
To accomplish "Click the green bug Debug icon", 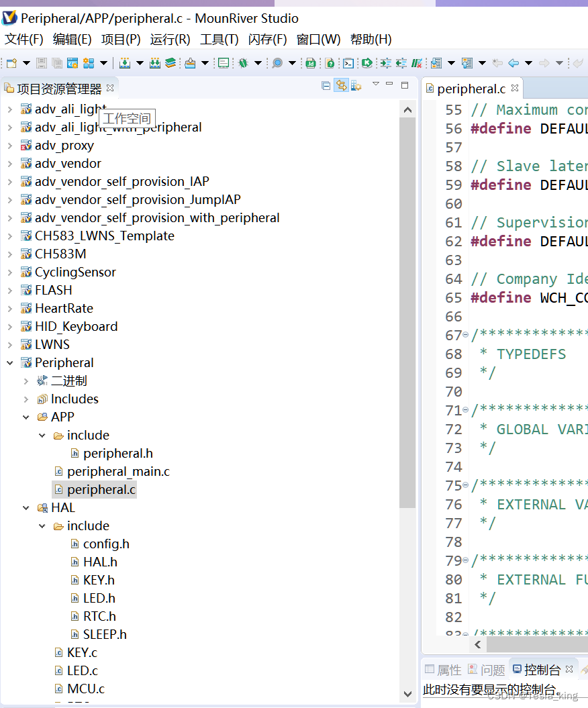I will click(x=244, y=63).
